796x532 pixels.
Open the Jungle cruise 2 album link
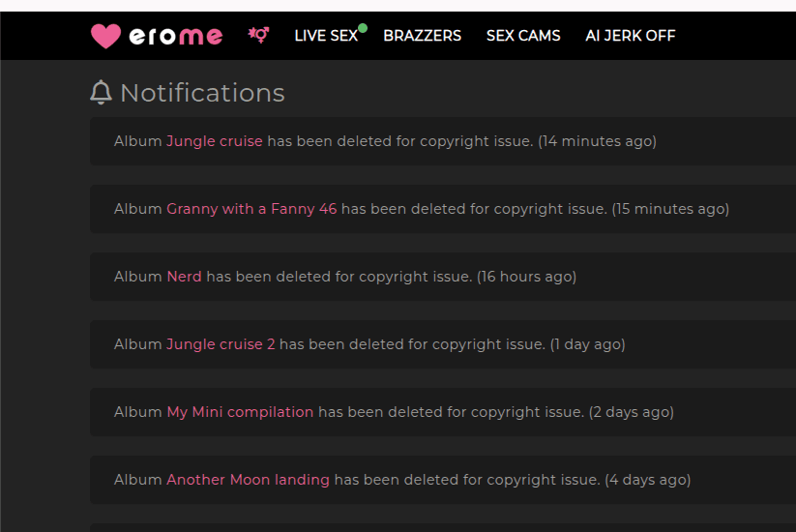(x=221, y=344)
